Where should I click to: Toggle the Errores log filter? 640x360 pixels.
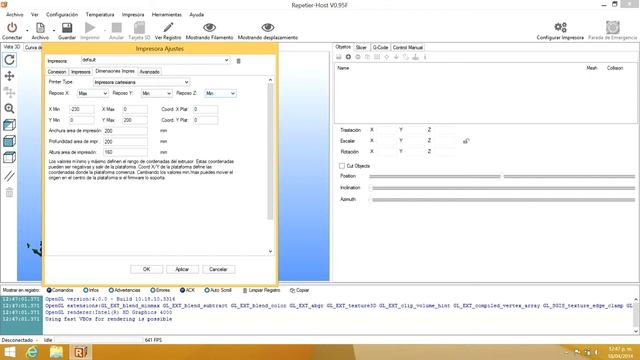coord(160,290)
